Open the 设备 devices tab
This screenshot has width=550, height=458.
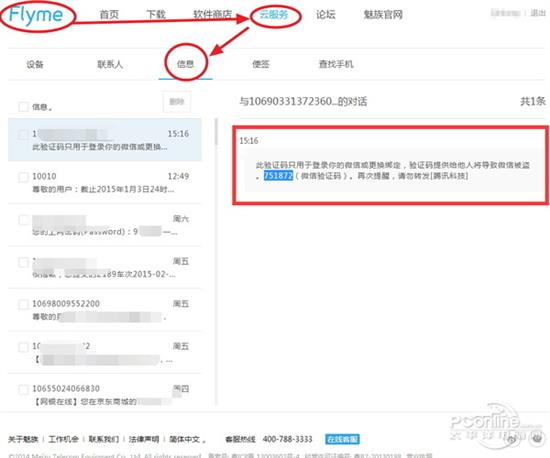(x=35, y=64)
